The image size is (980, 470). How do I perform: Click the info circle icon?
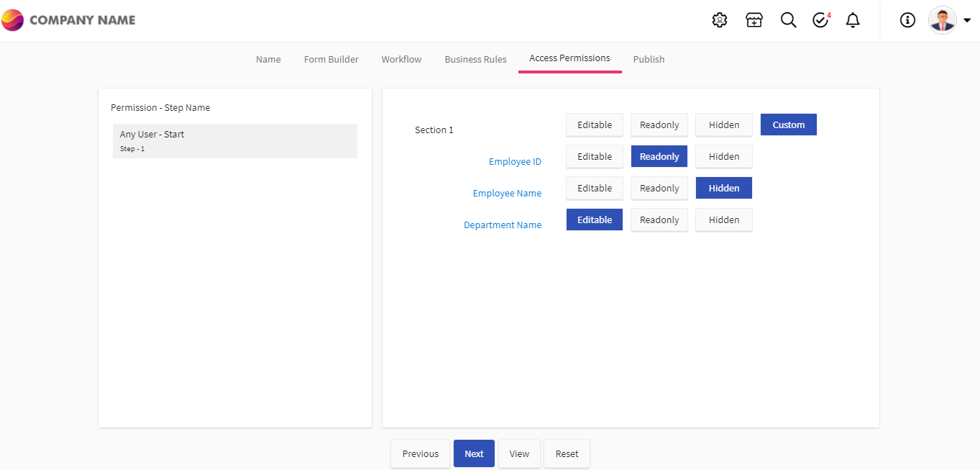[x=907, y=20]
